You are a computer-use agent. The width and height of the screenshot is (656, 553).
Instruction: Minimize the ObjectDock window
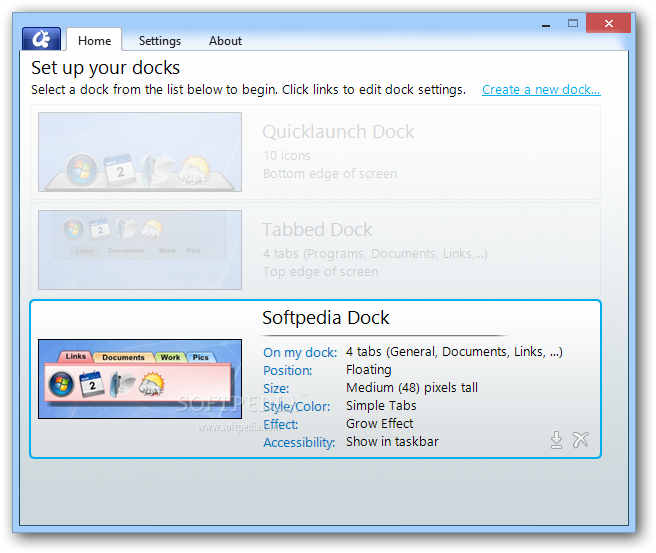coord(546,25)
